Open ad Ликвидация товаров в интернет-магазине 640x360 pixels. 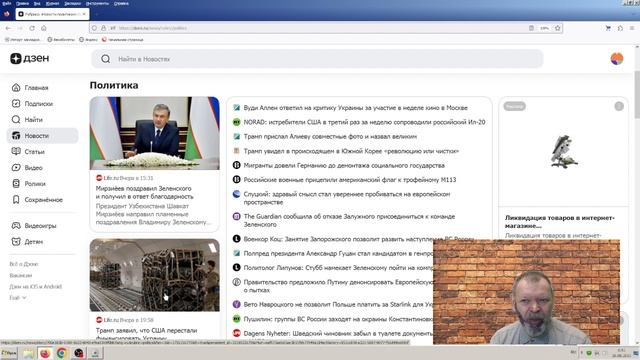(x=560, y=222)
